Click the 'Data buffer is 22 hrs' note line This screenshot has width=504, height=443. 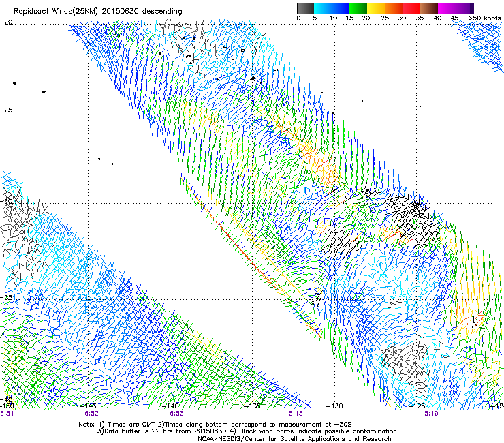(247, 431)
